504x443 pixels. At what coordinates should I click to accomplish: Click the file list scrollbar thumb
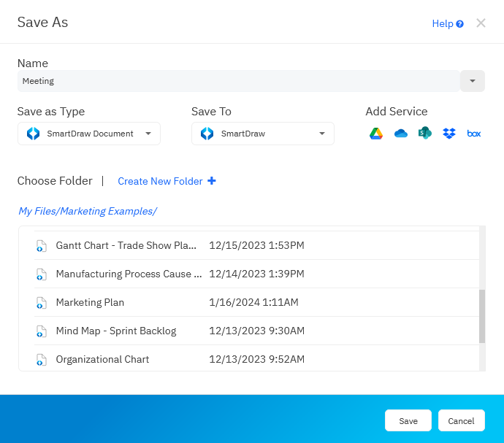pos(481,315)
